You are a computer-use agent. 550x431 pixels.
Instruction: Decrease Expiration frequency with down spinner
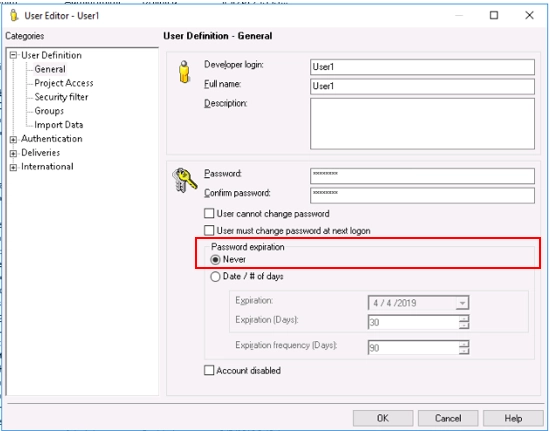464,351
